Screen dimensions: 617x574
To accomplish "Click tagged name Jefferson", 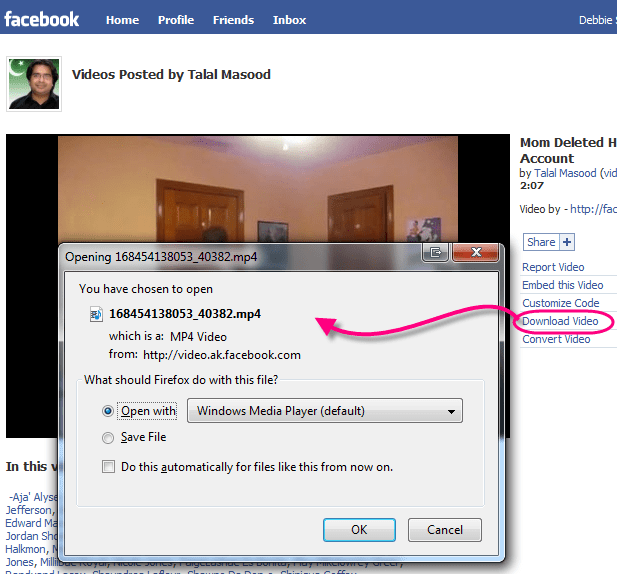I will tap(29, 510).
